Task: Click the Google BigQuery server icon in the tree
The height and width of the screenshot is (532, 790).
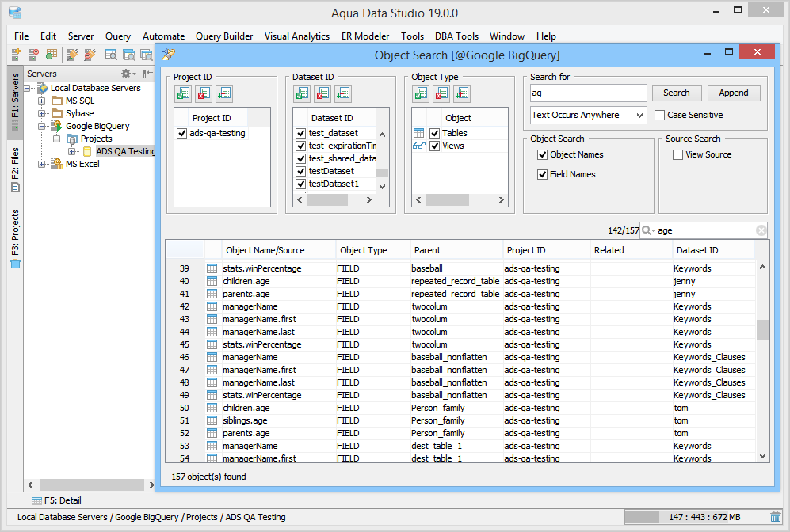Action: click(56, 126)
